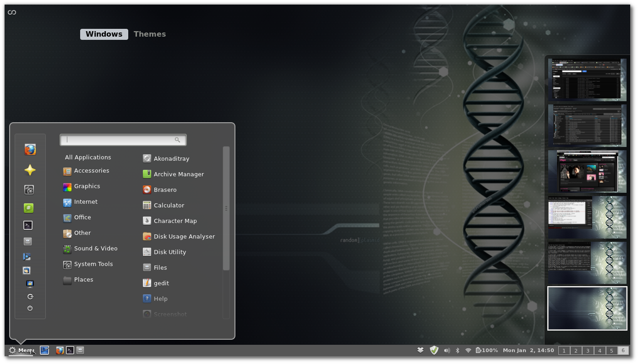Launch Firefox from the menu favorites sidebar

(30, 149)
